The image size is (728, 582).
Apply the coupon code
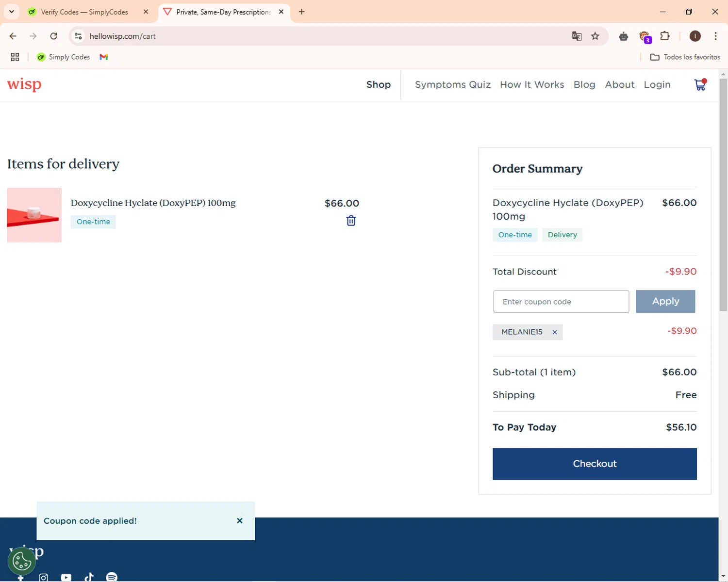coord(665,301)
